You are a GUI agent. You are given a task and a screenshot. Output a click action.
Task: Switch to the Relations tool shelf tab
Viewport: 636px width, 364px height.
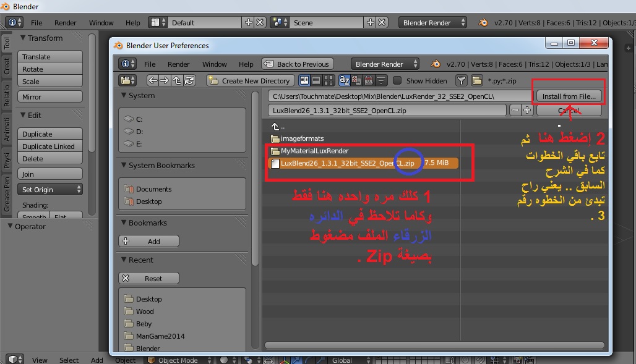(x=6, y=96)
